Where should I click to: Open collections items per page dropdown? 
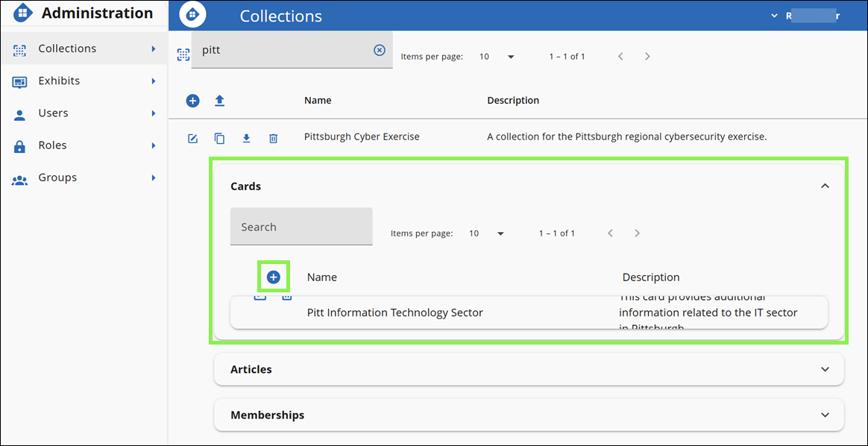coord(497,57)
